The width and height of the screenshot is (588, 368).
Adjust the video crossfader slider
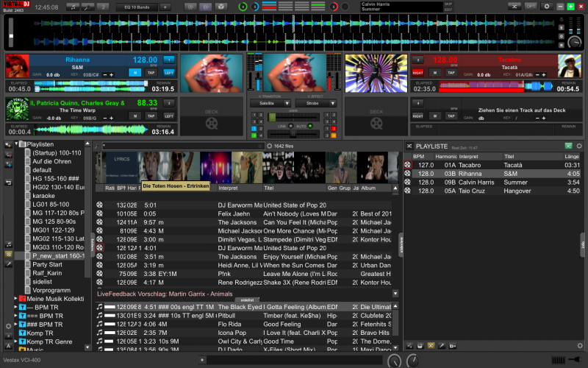[x=293, y=134]
